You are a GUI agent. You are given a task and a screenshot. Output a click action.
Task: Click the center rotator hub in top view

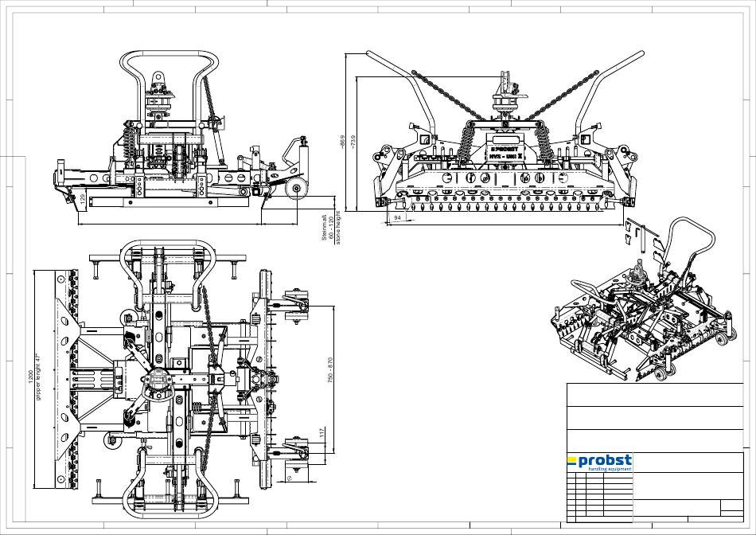coord(163,386)
